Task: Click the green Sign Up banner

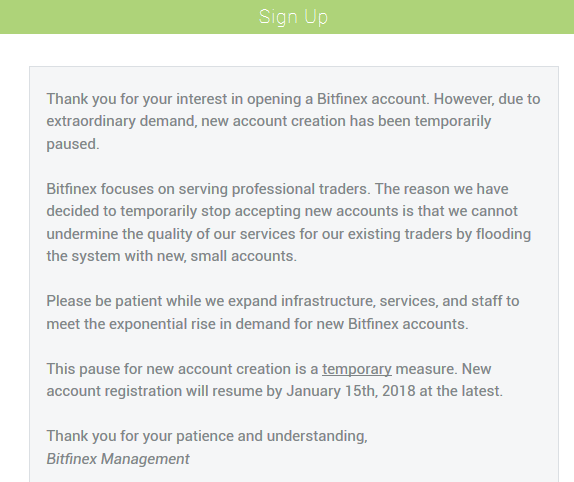Action: click(x=287, y=17)
